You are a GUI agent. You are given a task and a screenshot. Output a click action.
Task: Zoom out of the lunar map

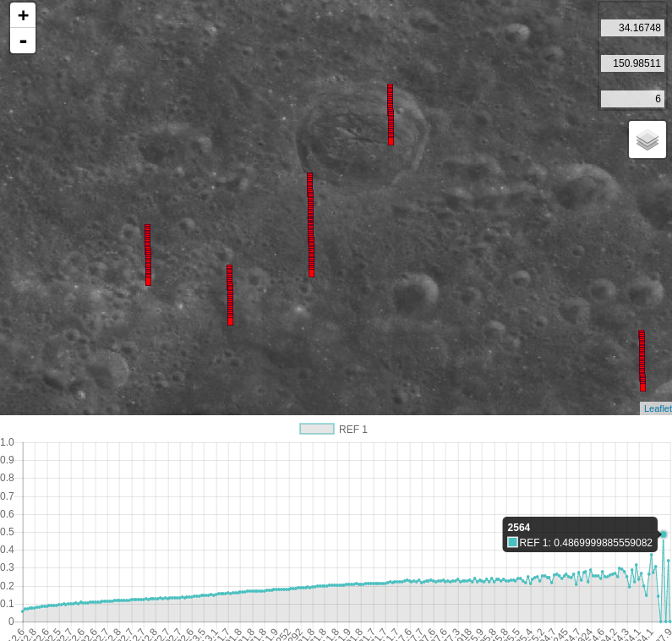point(23,41)
